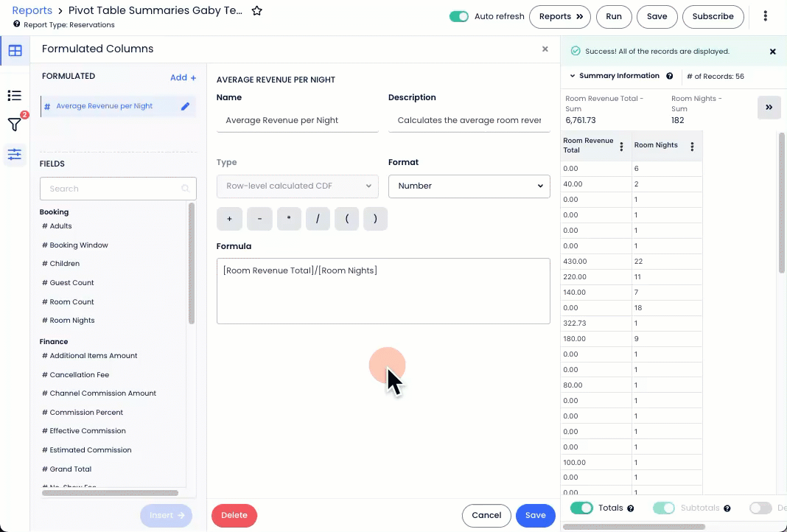Viewport: 787px width, 532px height.
Task: Open the Reports dropdown button in header
Action: click(560, 16)
